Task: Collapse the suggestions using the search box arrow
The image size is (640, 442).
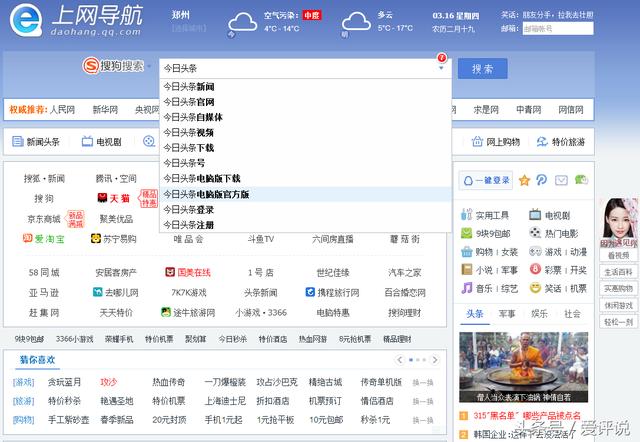Action: point(441,68)
